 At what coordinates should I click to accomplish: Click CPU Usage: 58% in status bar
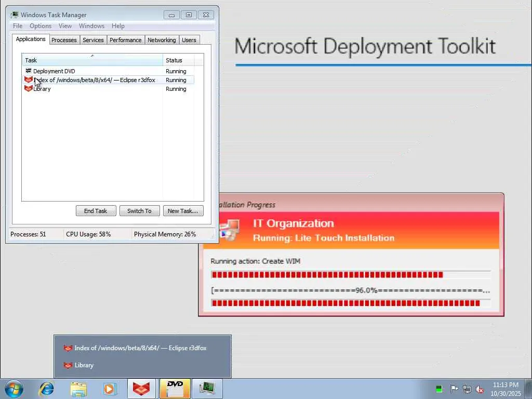(88, 234)
